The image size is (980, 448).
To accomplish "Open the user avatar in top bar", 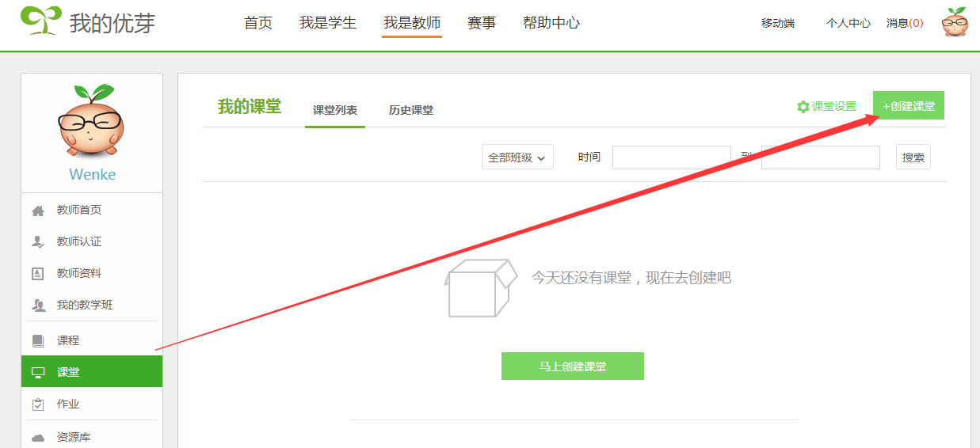I will 954,22.
